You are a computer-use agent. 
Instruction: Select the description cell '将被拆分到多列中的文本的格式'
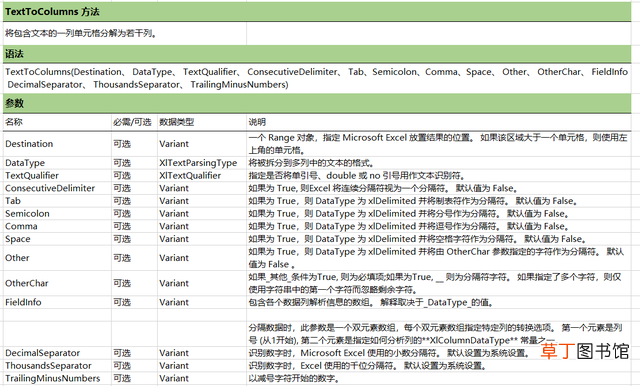point(439,163)
